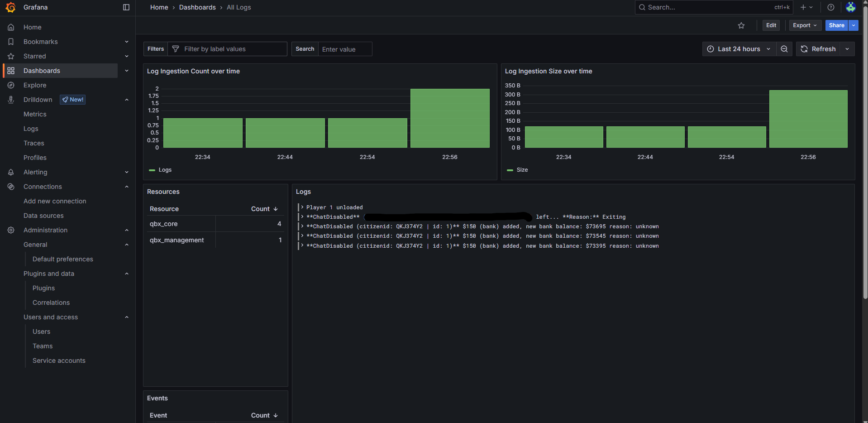868x423 pixels.
Task: Click the search magnifier icon
Action: pos(642,7)
